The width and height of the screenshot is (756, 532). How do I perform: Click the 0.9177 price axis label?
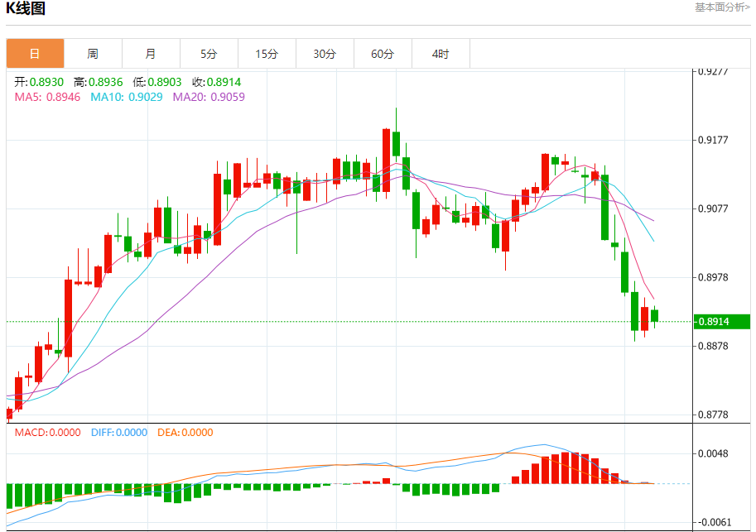tap(713, 140)
